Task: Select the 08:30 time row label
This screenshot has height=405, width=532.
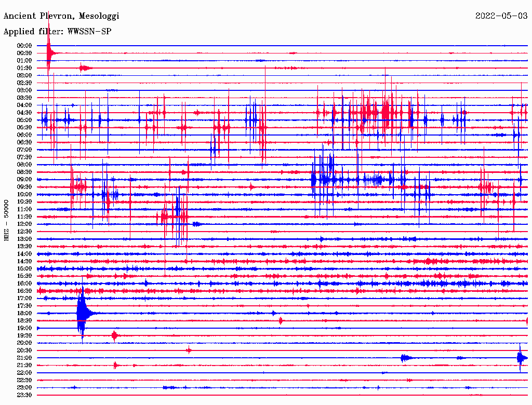Action: pos(24,172)
